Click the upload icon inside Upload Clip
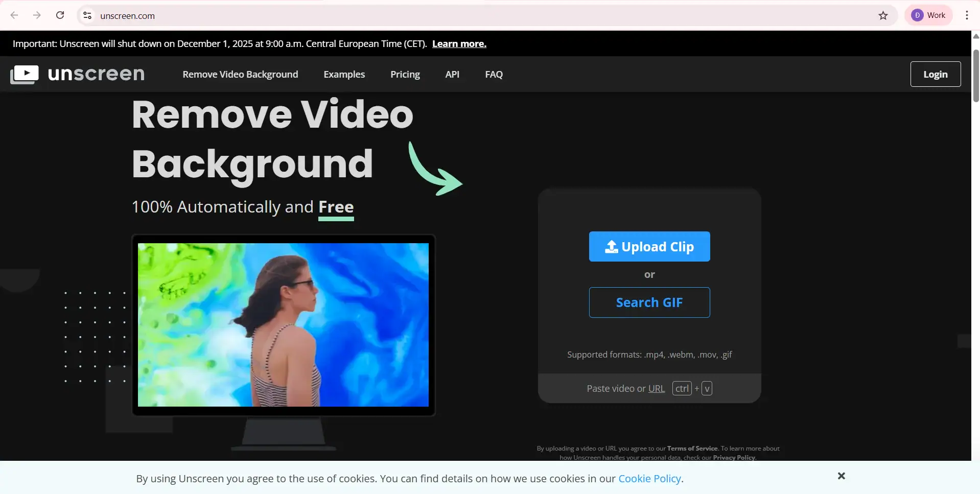980x494 pixels. [x=611, y=247]
